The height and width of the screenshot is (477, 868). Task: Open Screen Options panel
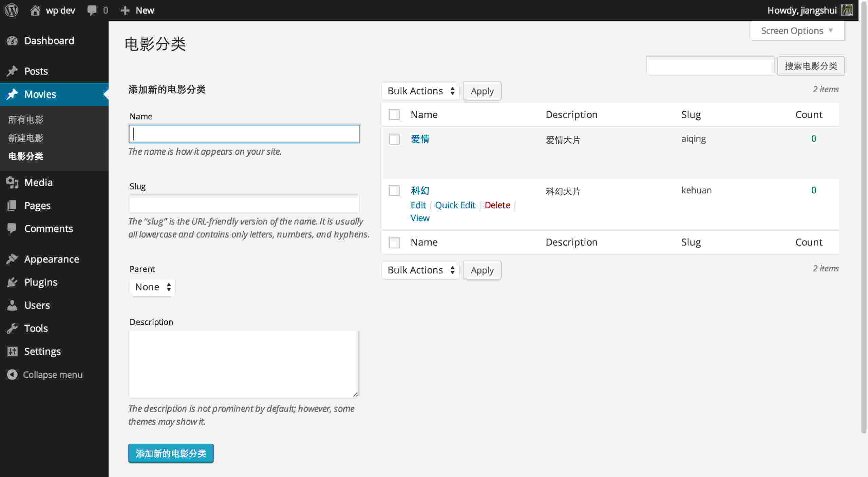coord(796,30)
